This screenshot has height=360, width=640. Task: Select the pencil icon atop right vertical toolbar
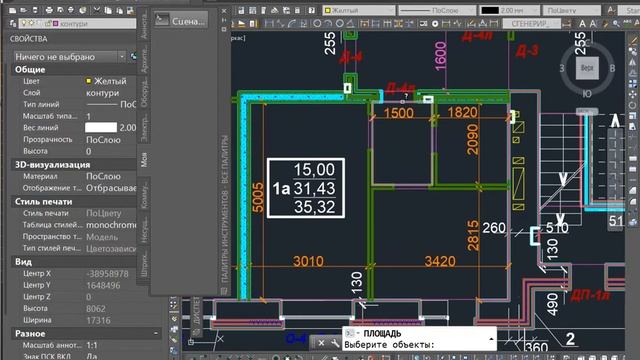tap(633, 40)
